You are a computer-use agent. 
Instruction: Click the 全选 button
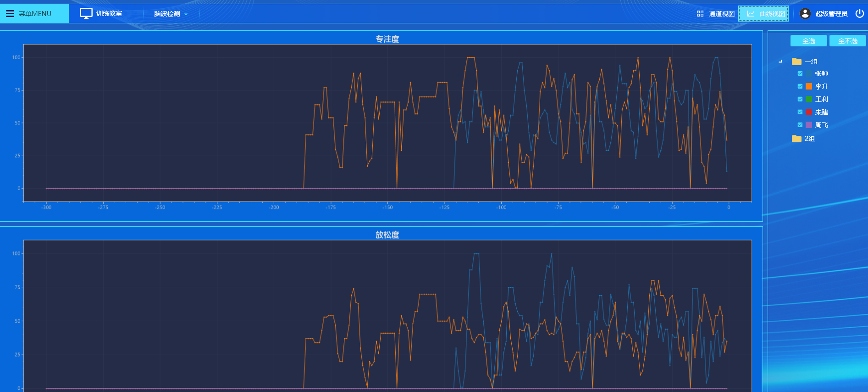[x=809, y=41]
